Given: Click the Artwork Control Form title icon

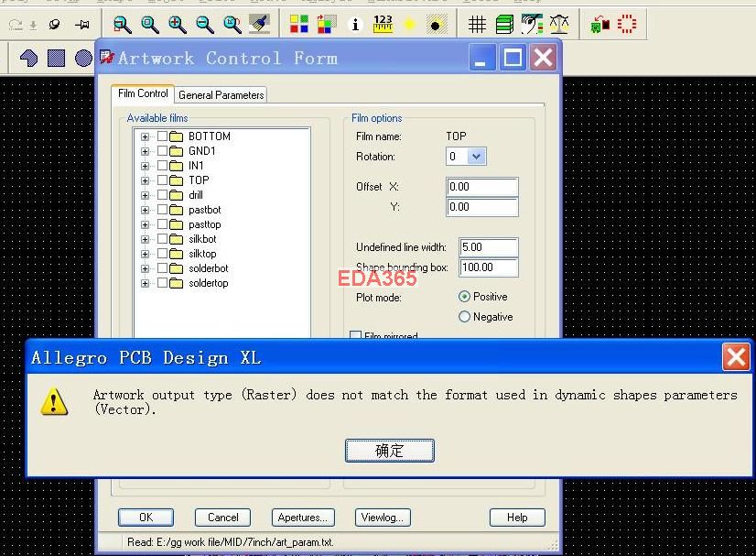Looking at the screenshot, I should coord(107,57).
